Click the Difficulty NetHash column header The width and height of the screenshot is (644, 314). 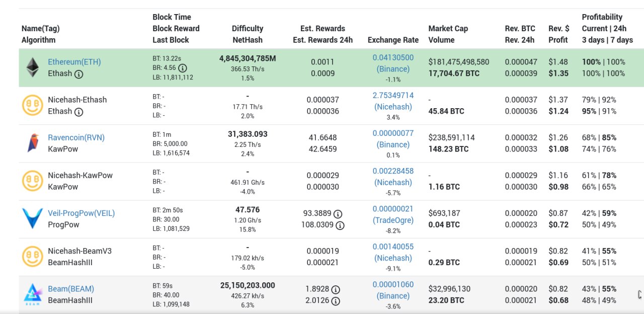(x=248, y=34)
